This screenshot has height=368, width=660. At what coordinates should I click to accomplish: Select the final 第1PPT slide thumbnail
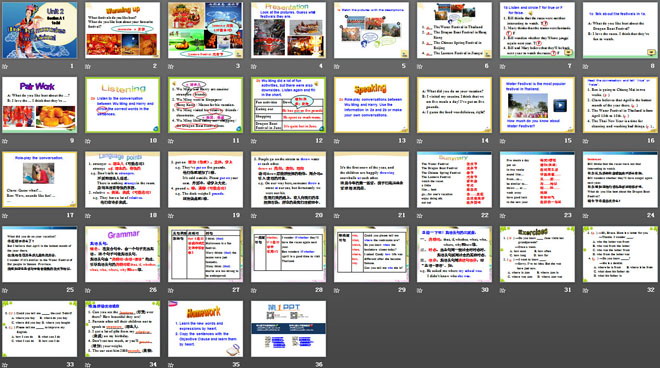pos(288,329)
